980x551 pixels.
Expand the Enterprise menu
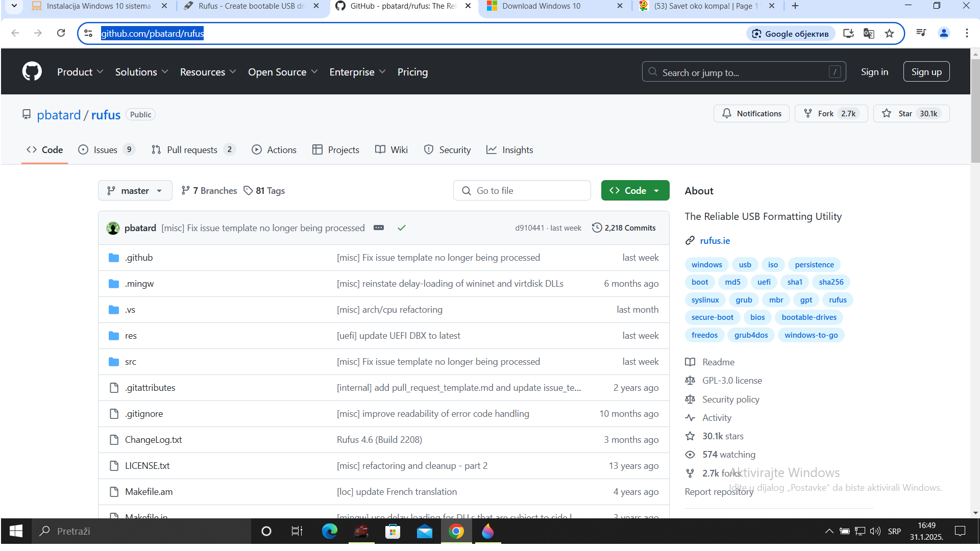[x=357, y=72]
